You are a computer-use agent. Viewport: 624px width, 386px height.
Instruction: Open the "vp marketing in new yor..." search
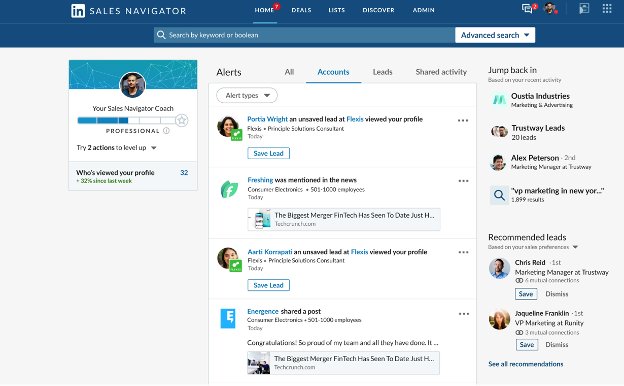tap(557, 191)
